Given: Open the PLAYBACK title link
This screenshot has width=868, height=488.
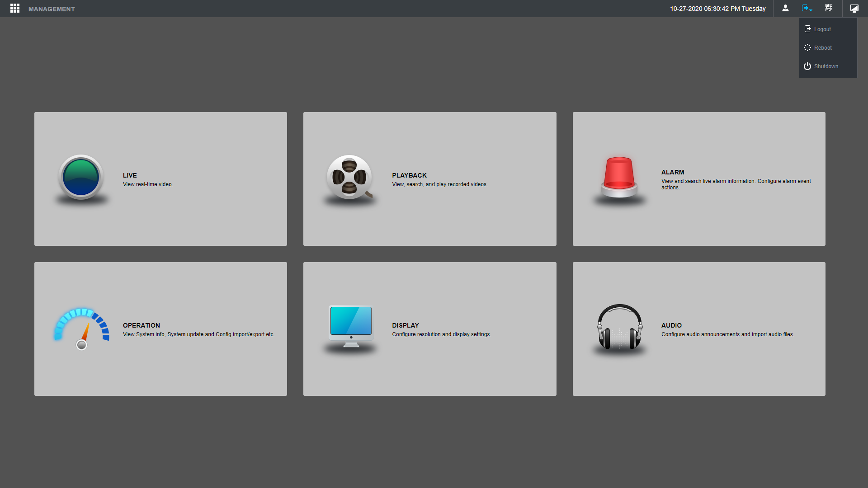Looking at the screenshot, I should pyautogui.click(x=409, y=175).
